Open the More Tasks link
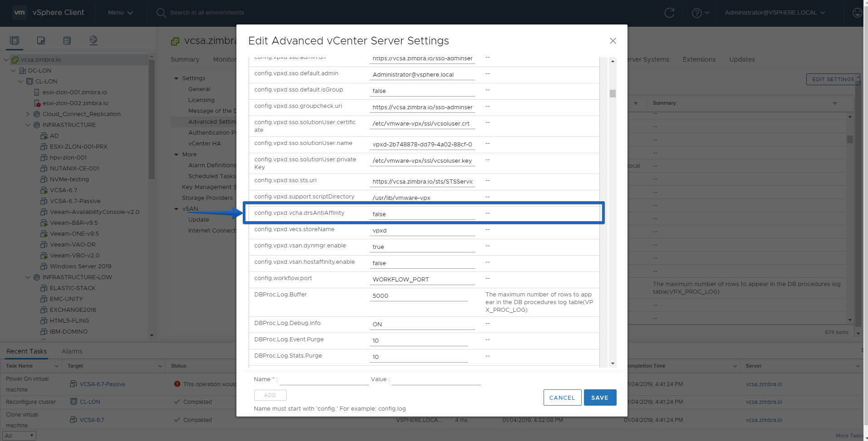The height and width of the screenshot is (441, 868). (x=849, y=436)
